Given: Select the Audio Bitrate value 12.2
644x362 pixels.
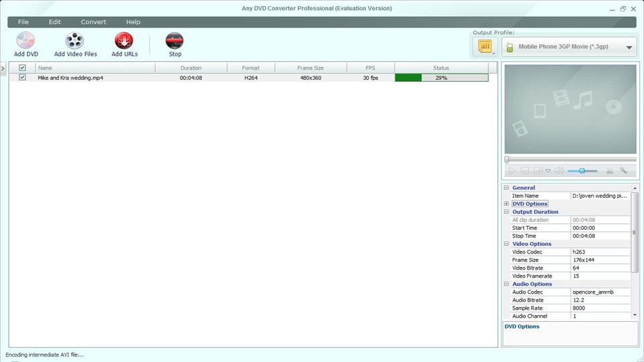Looking at the screenshot, I should (600, 300).
